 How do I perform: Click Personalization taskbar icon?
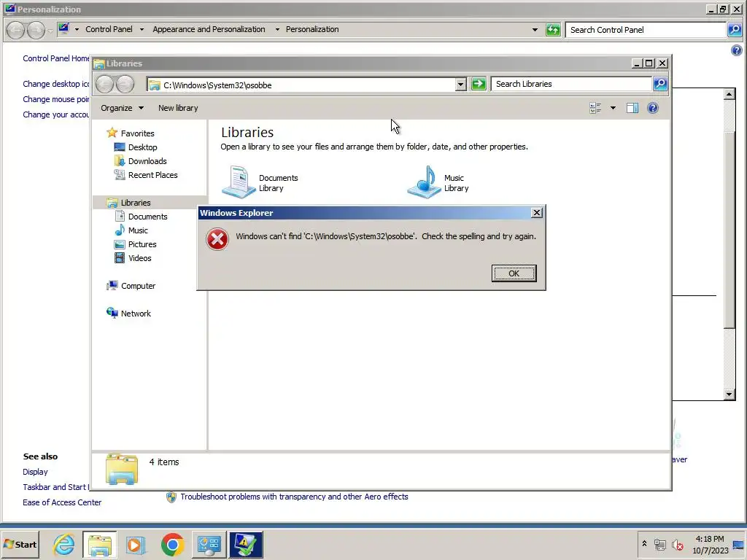pos(246,544)
